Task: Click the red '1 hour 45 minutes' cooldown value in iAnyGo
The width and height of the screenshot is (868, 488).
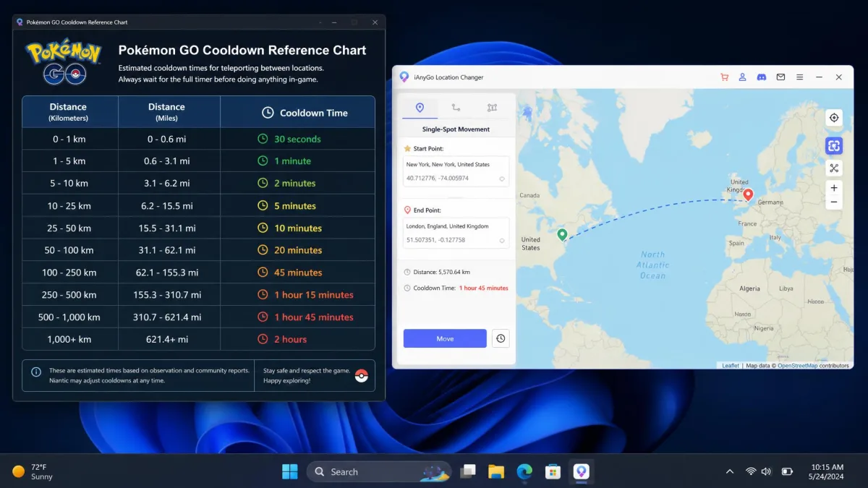Action: tap(483, 288)
